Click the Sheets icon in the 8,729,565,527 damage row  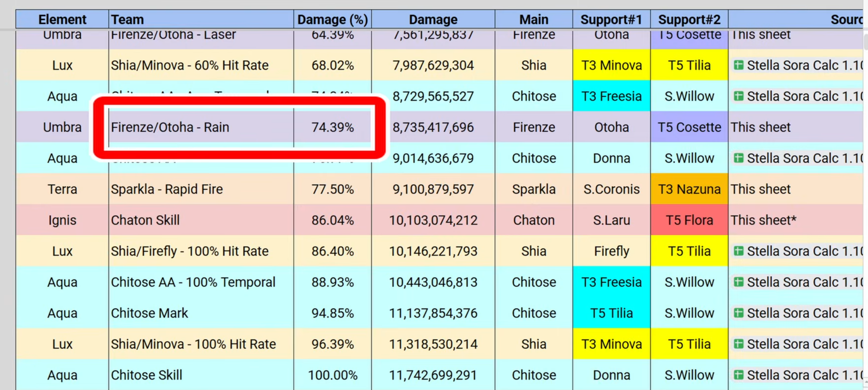pyautogui.click(x=739, y=96)
